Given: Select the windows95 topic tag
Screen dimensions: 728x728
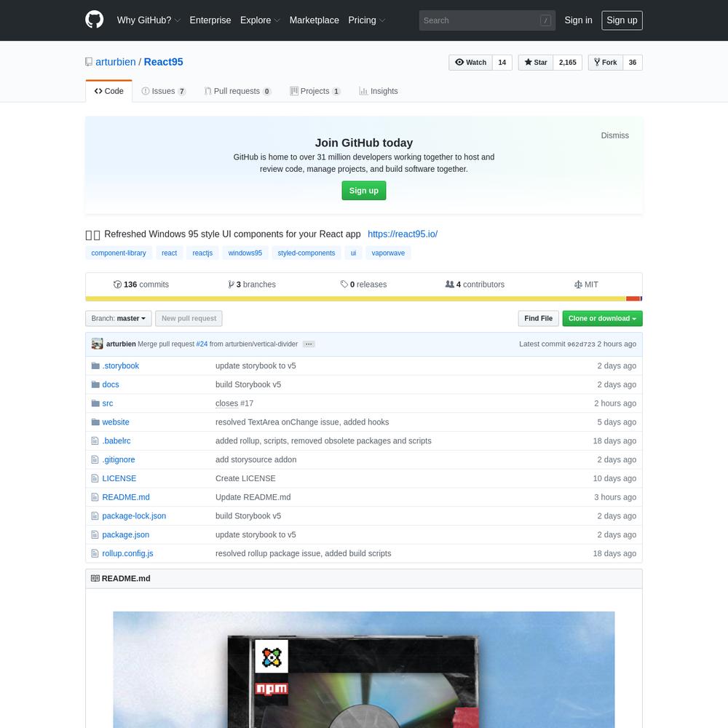Looking at the screenshot, I should tap(245, 253).
